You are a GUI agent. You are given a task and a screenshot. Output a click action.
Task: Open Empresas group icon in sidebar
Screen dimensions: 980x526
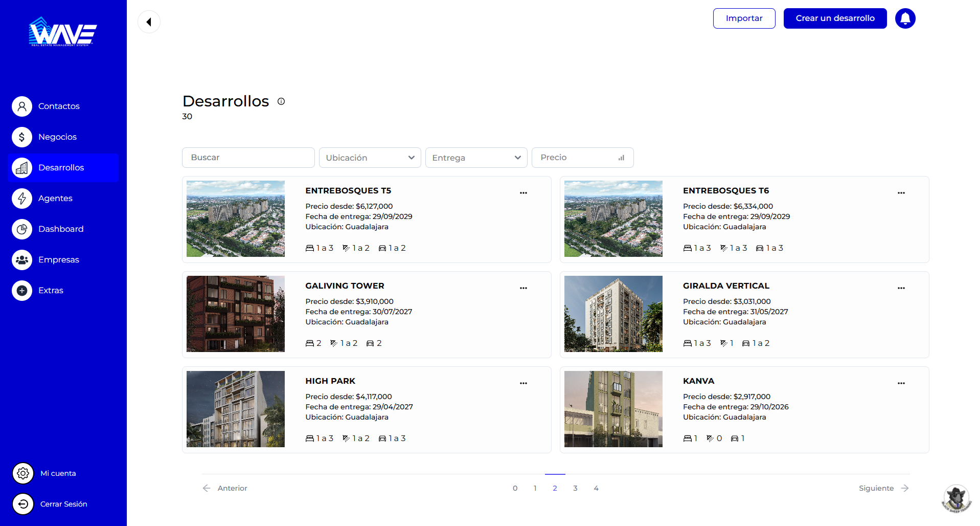(22, 259)
